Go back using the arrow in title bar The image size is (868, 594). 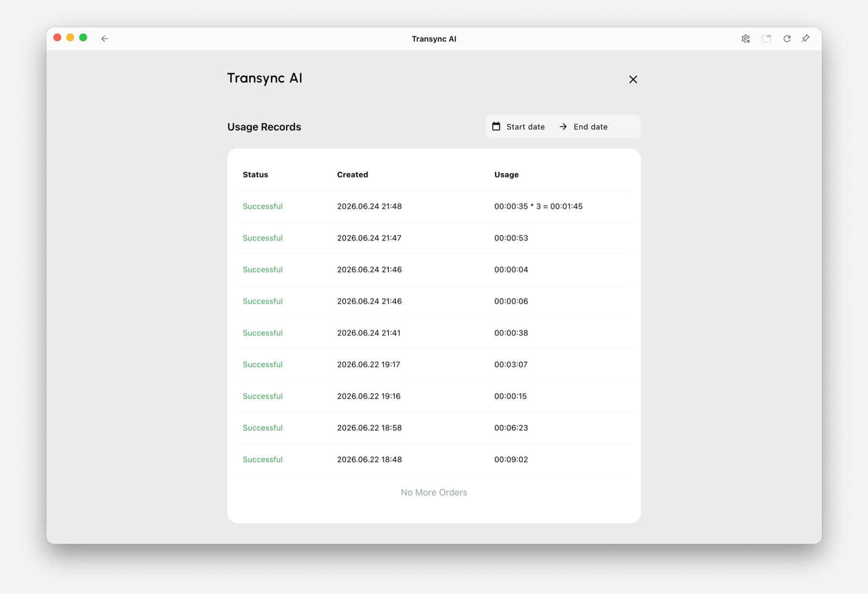point(105,39)
